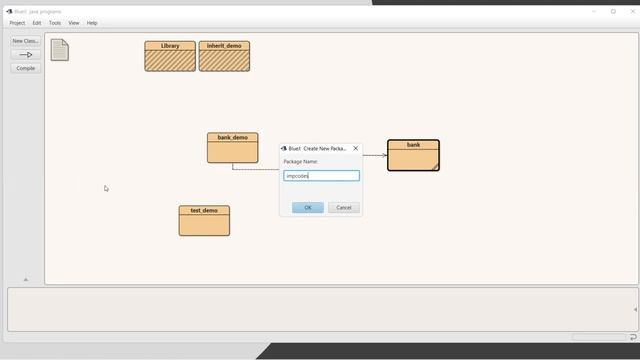Click the BlueJ icon in dialog title
The width and height of the screenshot is (640, 360).
click(284, 149)
